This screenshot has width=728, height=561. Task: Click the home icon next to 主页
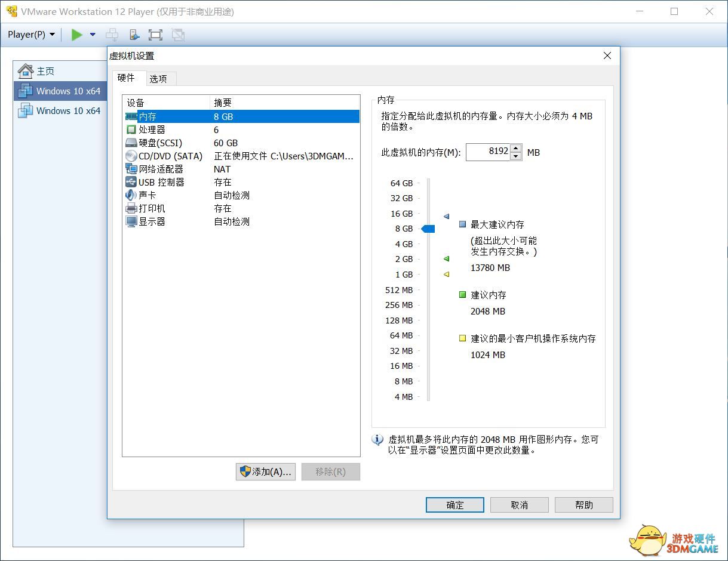[25, 71]
